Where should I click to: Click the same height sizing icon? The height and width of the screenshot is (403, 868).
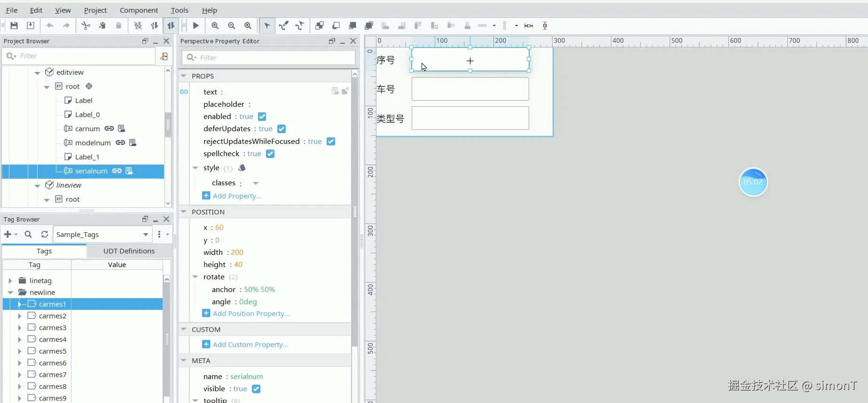[545, 25]
